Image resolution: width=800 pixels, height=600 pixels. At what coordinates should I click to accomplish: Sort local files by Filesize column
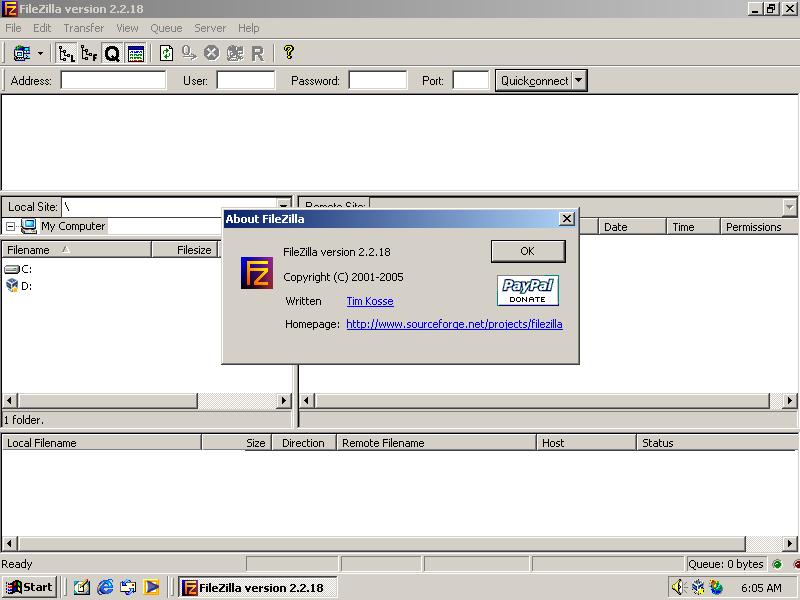(185, 250)
